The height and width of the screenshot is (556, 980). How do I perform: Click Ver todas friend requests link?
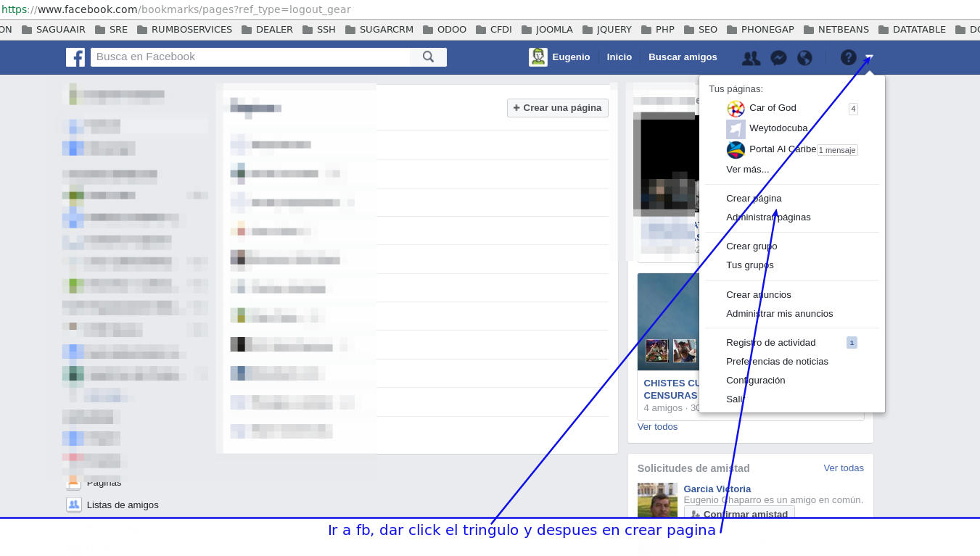844,468
